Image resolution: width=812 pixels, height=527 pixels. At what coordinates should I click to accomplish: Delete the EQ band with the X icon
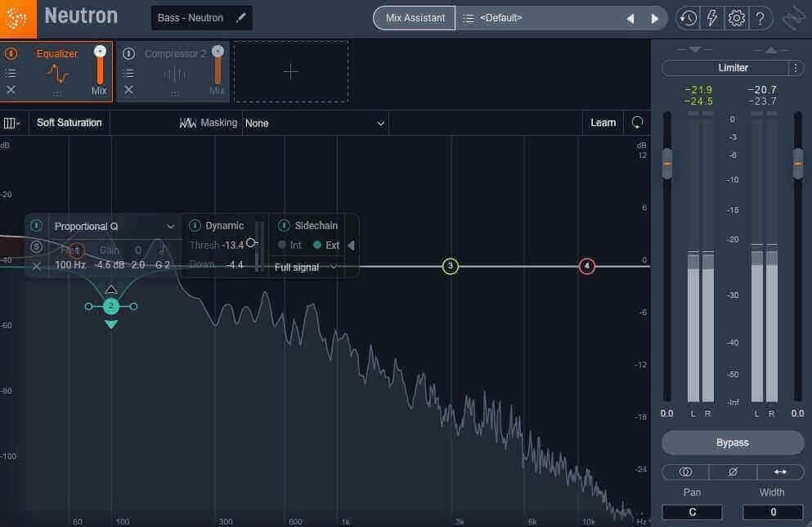[x=36, y=266]
